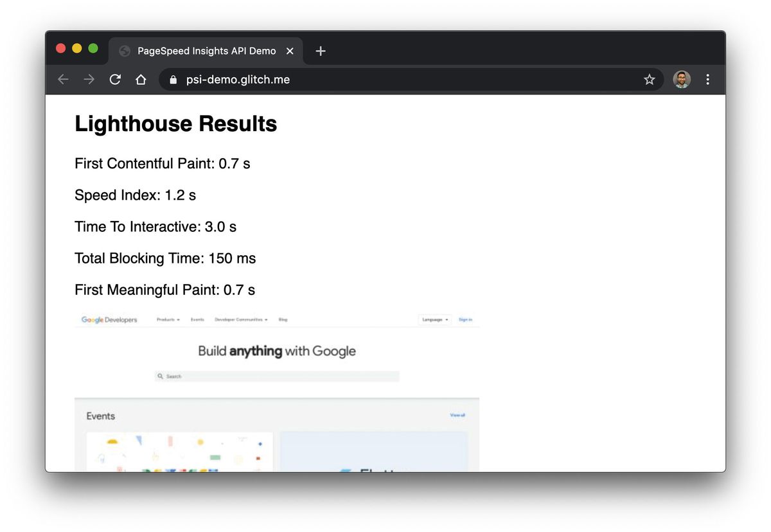The width and height of the screenshot is (771, 532).
Task: Click the Blog menu item
Action: tap(283, 319)
